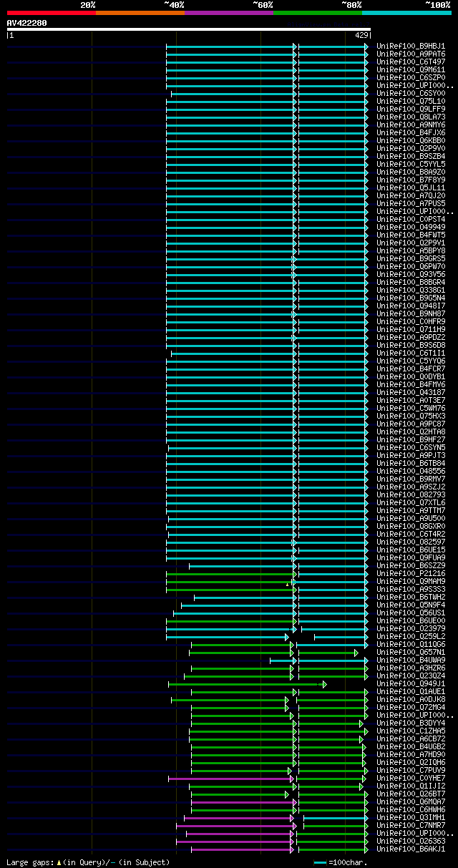Select the UniRef100_B9RMV7 label
This screenshot has width=458, height=868.
coord(411,479)
